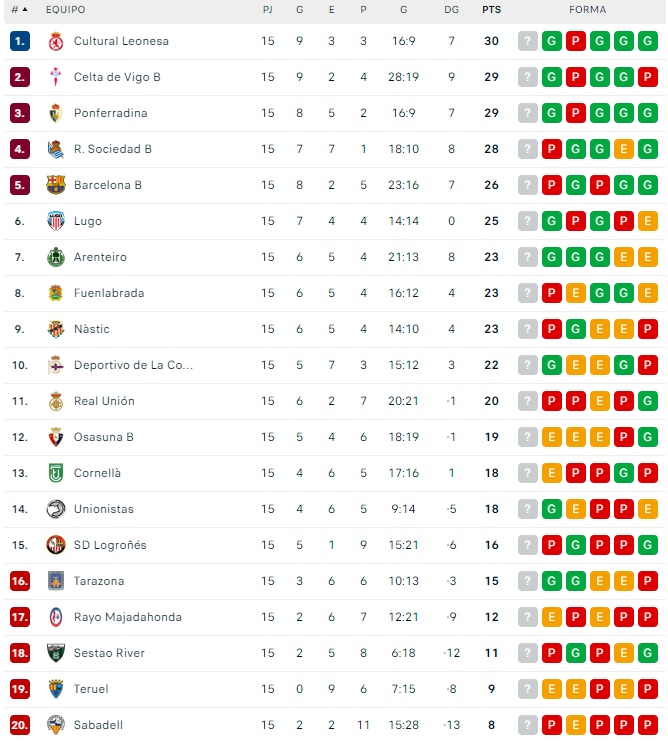Click the position 20 red relegation badge
This screenshot has height=743, width=668.
point(19,725)
